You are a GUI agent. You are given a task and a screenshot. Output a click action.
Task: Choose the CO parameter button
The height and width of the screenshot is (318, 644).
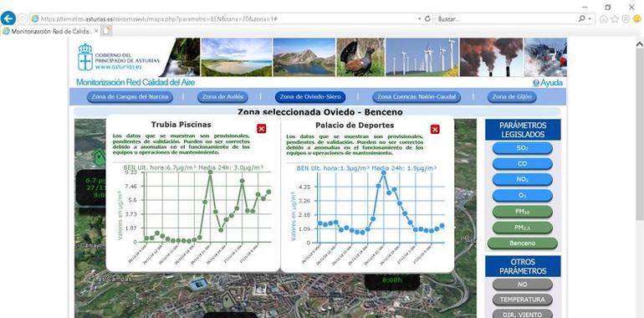pyautogui.click(x=522, y=164)
